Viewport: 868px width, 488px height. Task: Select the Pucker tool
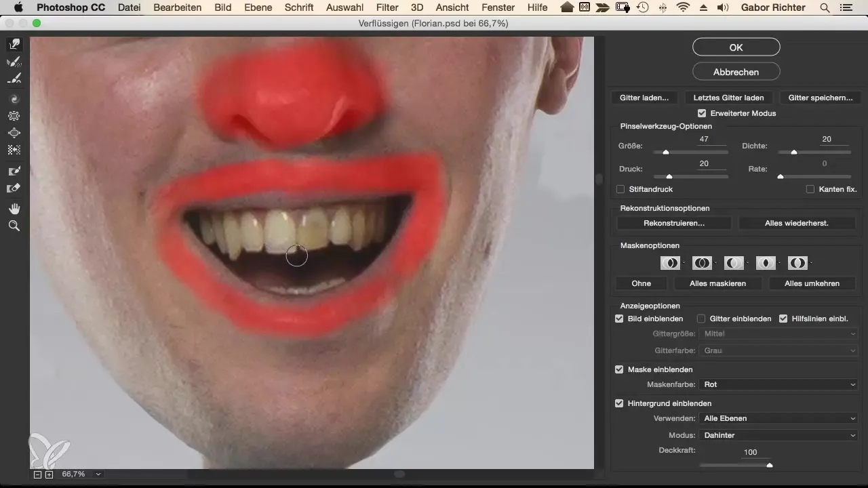(14, 116)
